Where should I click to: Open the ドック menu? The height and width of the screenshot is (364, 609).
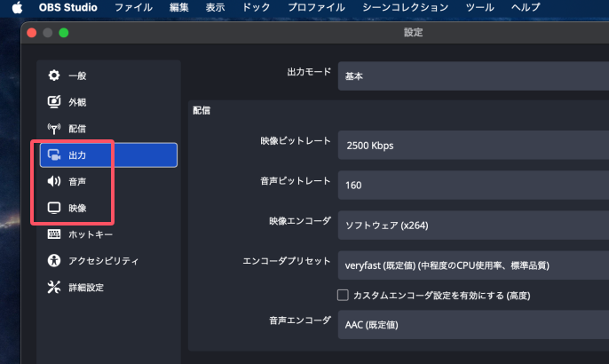pyautogui.click(x=256, y=7)
